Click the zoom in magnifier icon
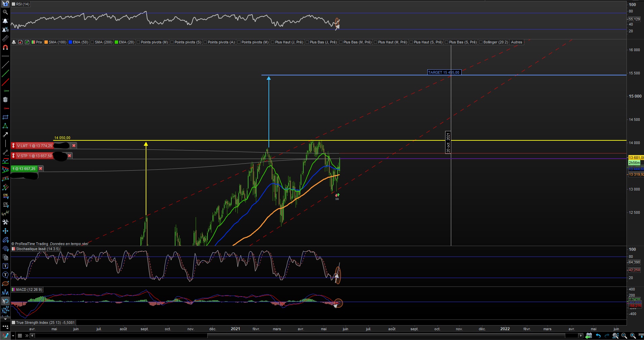The width and height of the screenshot is (644, 340). (x=633, y=336)
